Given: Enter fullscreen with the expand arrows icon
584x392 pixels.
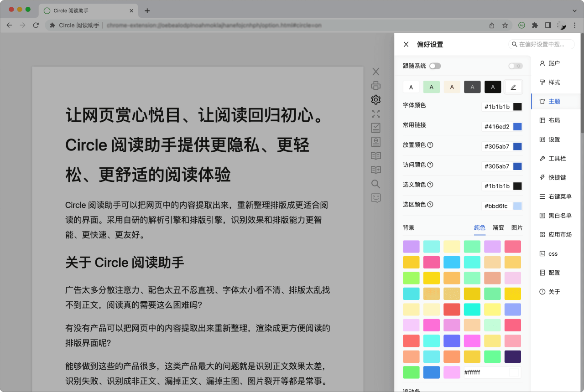Looking at the screenshot, I should pyautogui.click(x=375, y=114).
